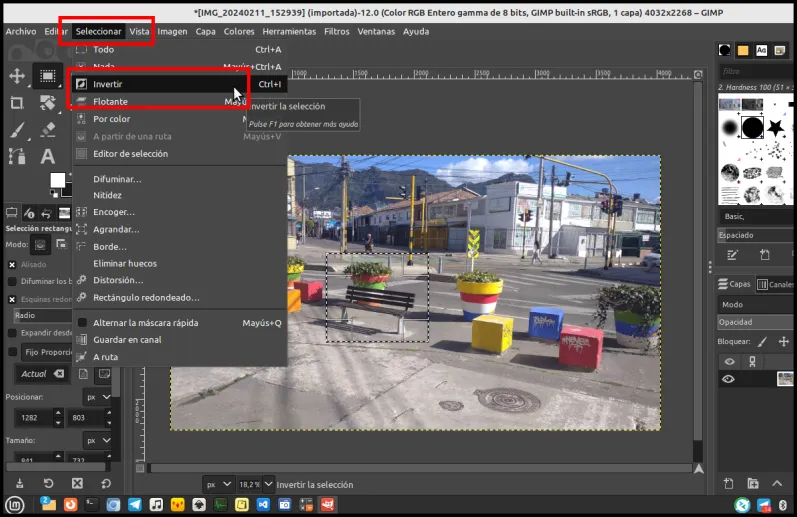Viewport: 797px width, 517px height.
Task: Open Tamaño unit px dropdown
Action: [98, 440]
